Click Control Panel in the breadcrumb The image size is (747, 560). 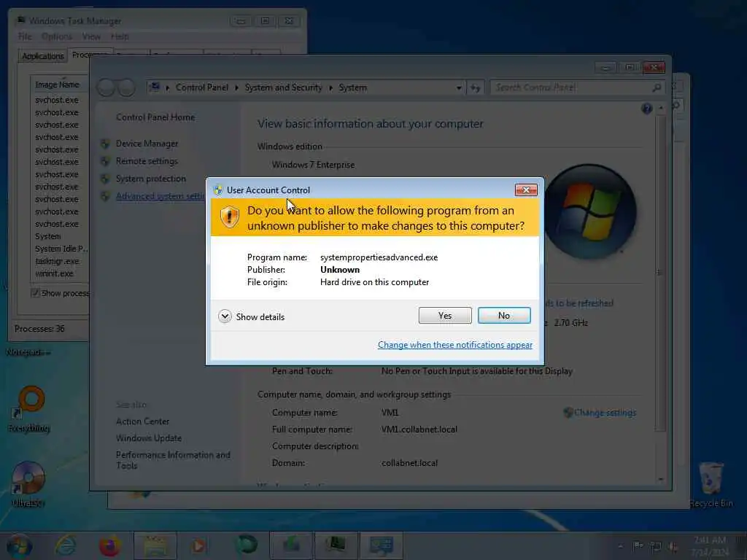(202, 87)
